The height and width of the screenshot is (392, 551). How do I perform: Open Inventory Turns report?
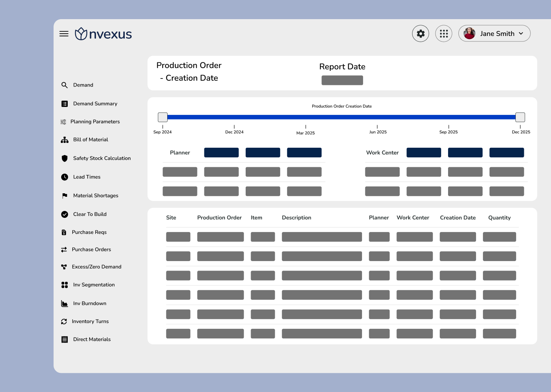point(90,322)
